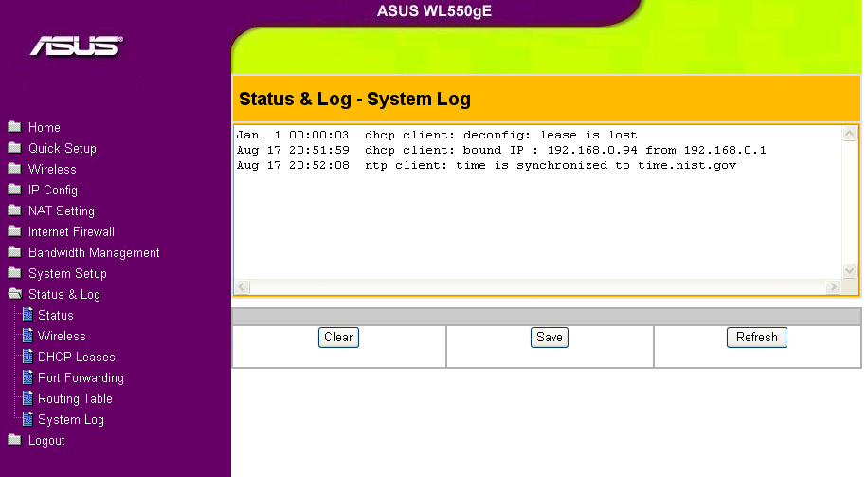
Task: Log out via Logout link
Action: 46,440
